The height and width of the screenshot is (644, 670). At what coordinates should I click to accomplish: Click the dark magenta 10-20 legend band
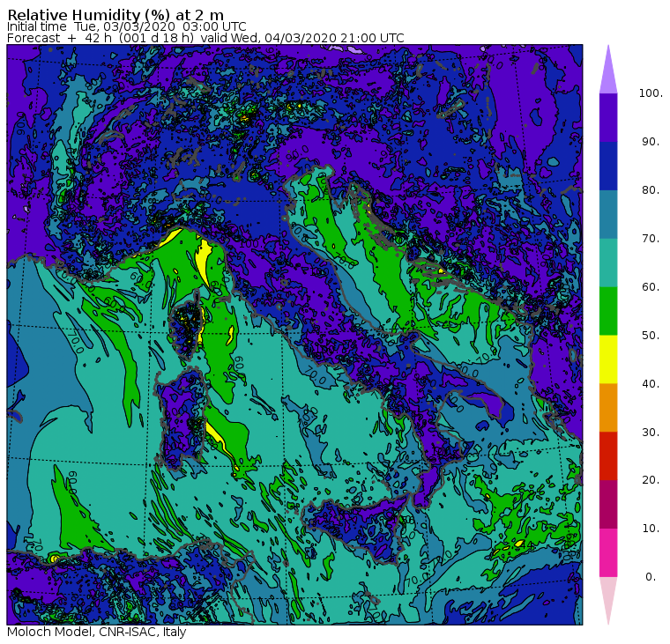[608, 504]
